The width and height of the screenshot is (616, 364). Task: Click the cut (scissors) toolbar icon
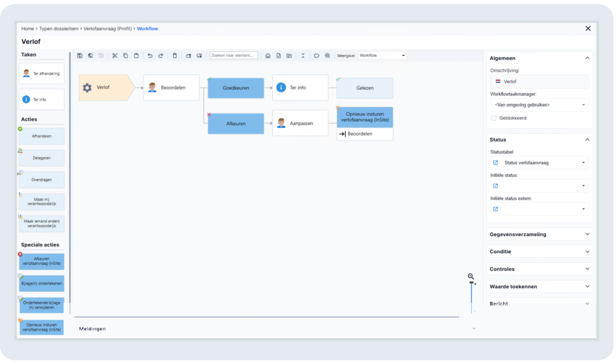pyautogui.click(x=115, y=55)
